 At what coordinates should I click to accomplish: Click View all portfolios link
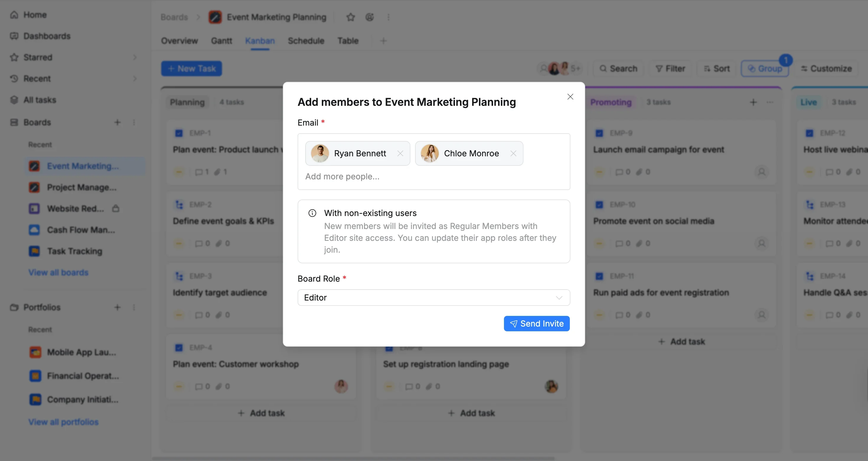[63, 422]
